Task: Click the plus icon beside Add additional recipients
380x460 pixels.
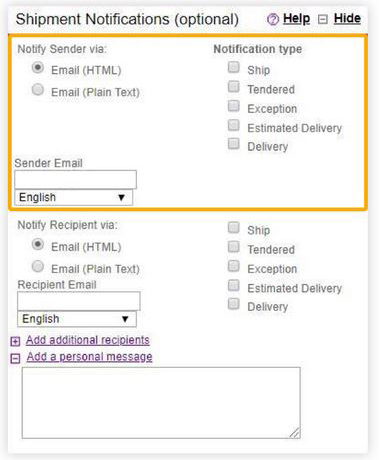Action: [x=15, y=341]
